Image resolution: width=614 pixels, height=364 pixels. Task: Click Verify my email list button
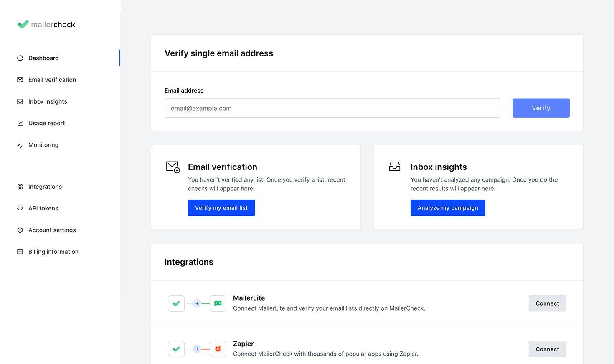pyautogui.click(x=221, y=208)
